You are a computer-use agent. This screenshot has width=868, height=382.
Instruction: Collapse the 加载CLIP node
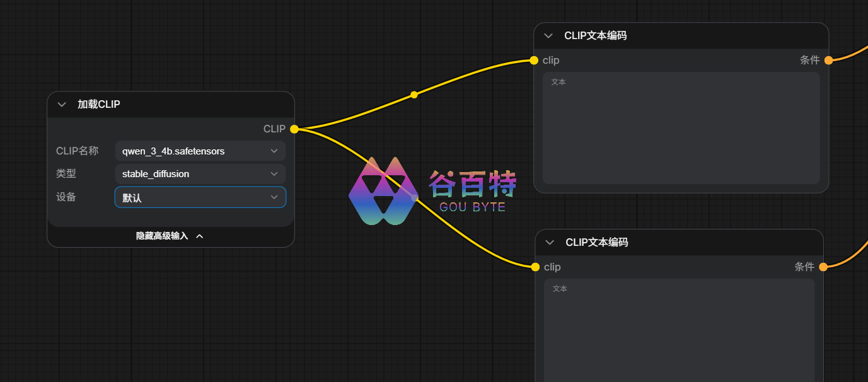pos(61,105)
